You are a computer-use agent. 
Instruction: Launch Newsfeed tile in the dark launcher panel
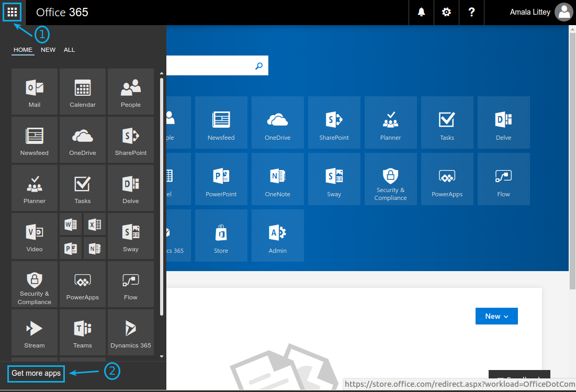(35, 140)
